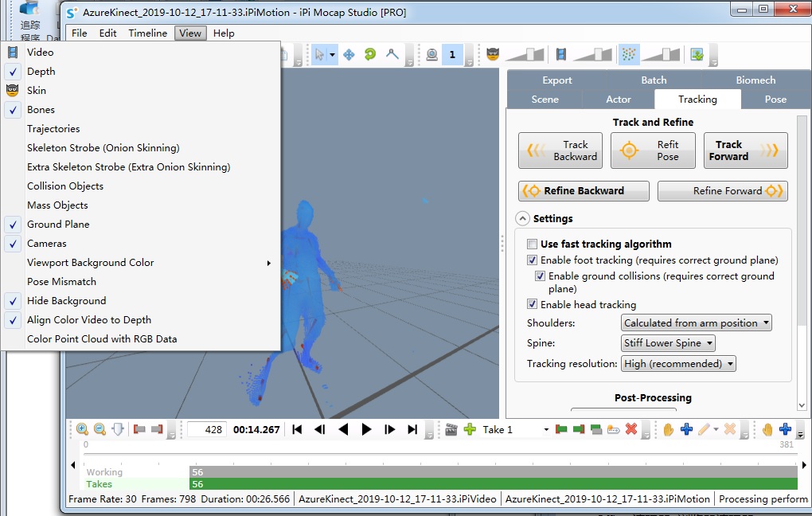Toggle the point cloud dots icon

coord(629,54)
